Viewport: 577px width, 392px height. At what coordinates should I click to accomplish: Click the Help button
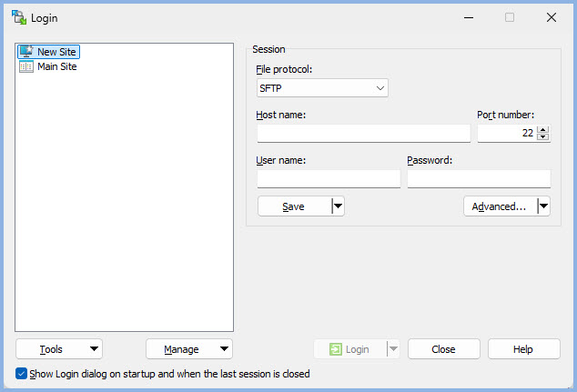[x=523, y=349]
